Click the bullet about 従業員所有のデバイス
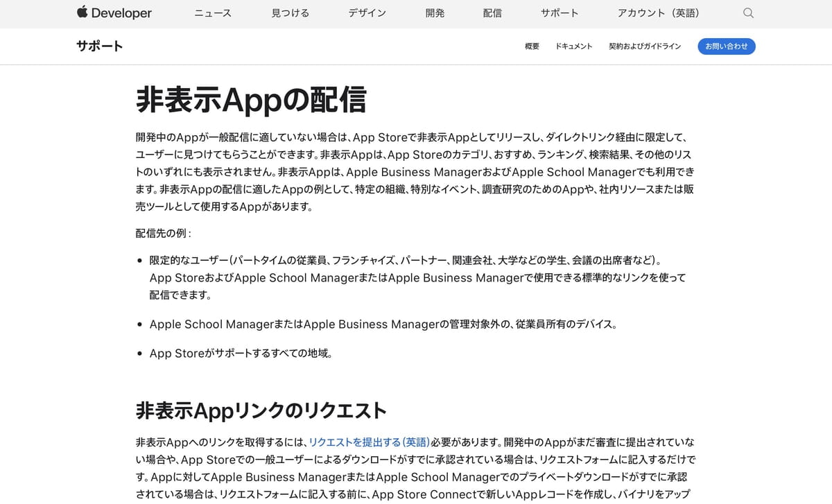Image resolution: width=832 pixels, height=504 pixels. tap(383, 324)
